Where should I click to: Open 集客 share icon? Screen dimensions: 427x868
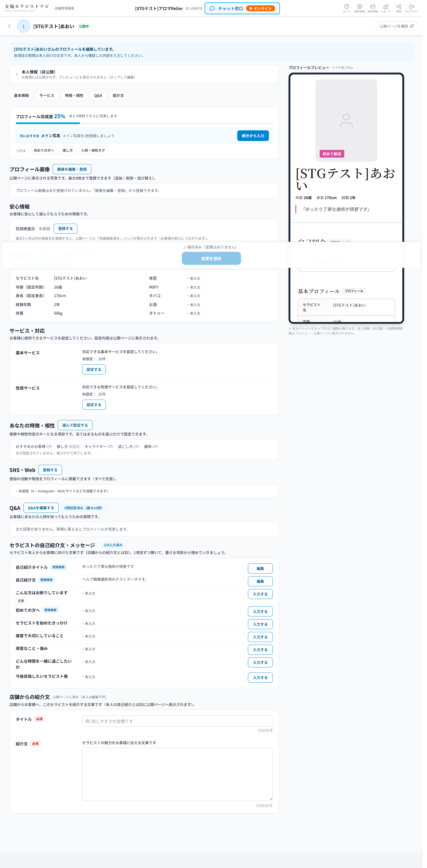[399, 8]
